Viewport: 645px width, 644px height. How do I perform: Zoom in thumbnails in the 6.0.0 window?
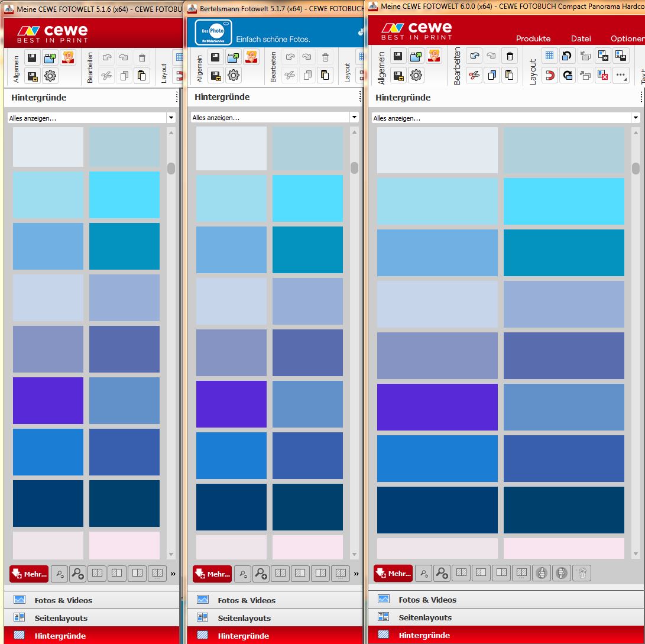click(442, 573)
